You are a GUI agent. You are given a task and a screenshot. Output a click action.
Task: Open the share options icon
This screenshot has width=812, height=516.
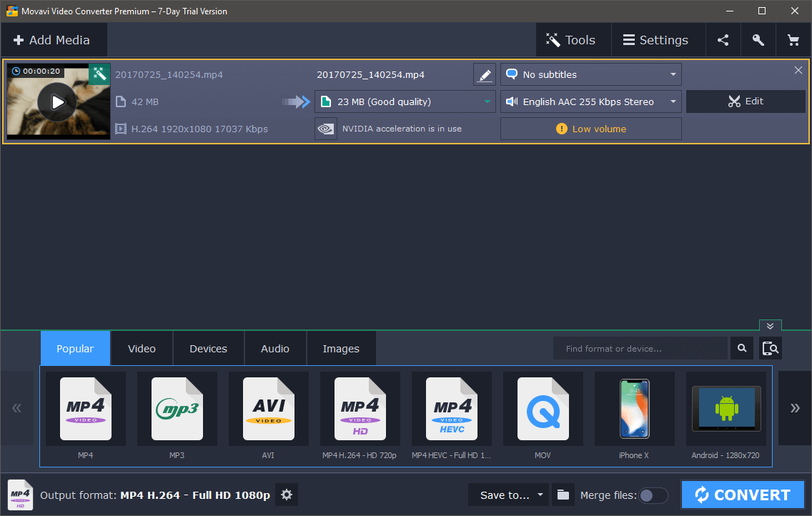(723, 39)
